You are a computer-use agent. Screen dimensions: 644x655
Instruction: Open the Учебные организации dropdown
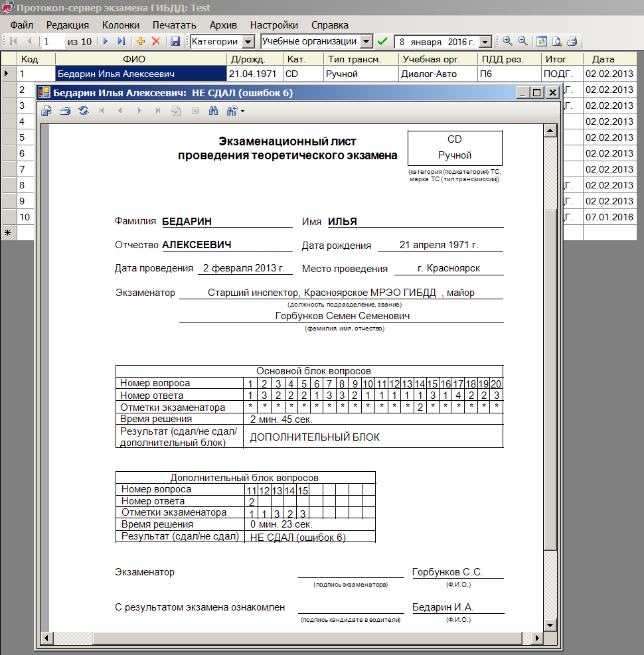(x=366, y=41)
